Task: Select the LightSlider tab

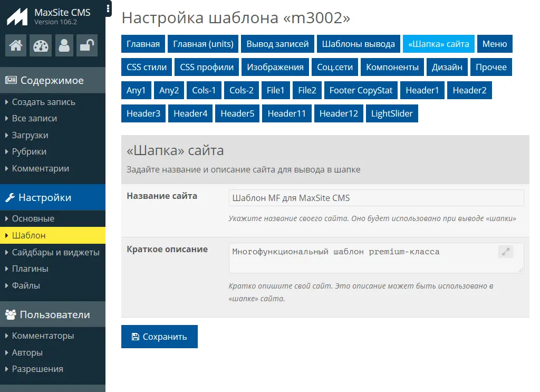Action: (391, 114)
